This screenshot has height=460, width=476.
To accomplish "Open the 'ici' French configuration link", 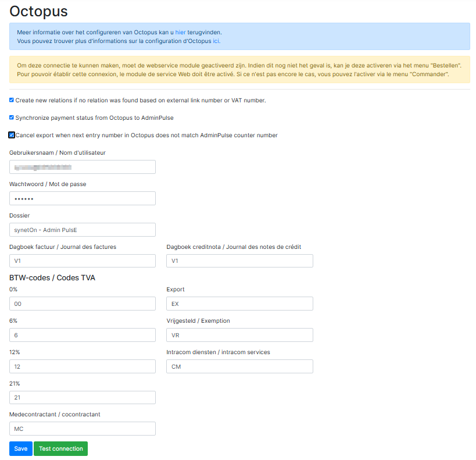I will (216, 41).
